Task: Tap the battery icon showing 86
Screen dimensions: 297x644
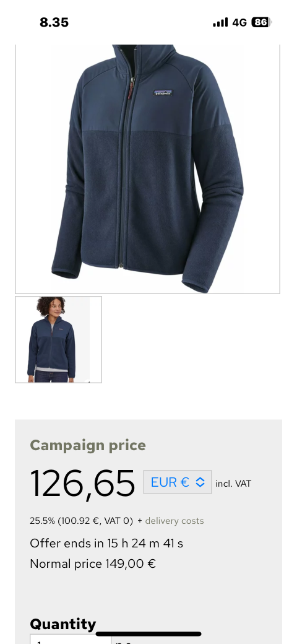Action: (x=262, y=22)
